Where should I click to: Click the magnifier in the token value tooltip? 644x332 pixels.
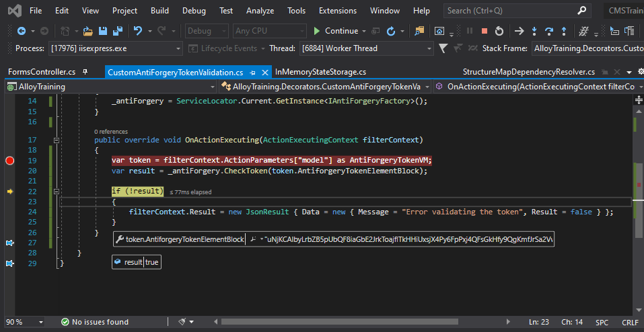click(254, 239)
